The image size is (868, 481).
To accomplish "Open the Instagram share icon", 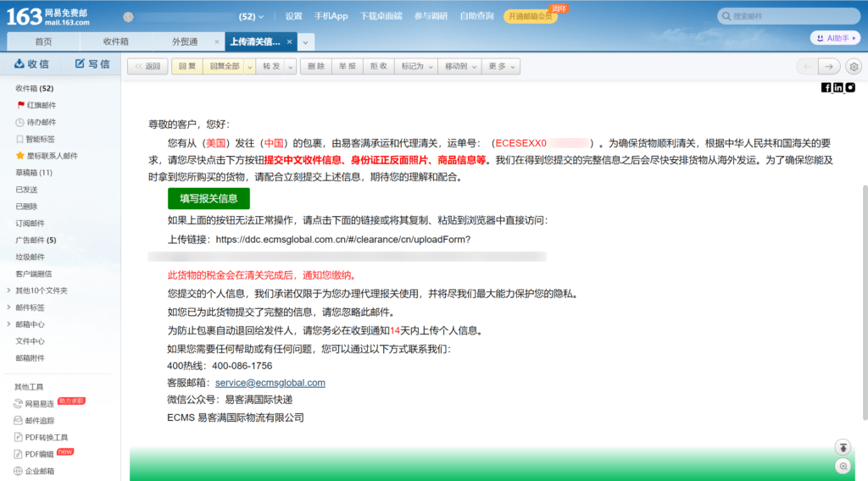I will tap(850, 87).
